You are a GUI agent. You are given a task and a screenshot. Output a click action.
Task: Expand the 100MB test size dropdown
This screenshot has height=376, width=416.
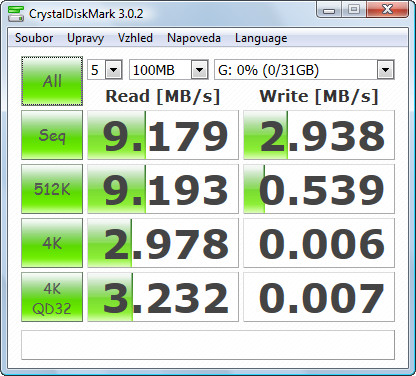pos(199,70)
